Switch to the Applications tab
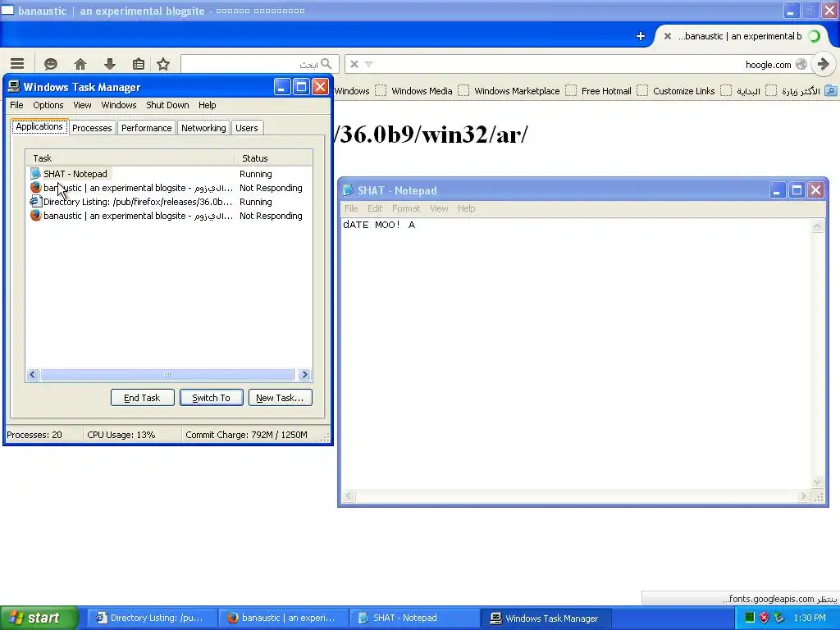This screenshot has height=630, width=840. pos(39,126)
